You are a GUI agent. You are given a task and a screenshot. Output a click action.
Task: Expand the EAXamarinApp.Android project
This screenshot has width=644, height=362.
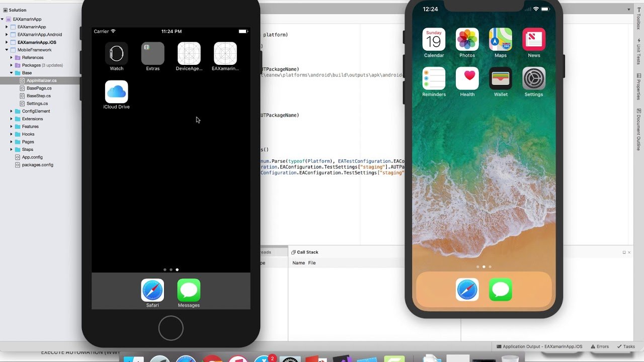click(x=7, y=35)
